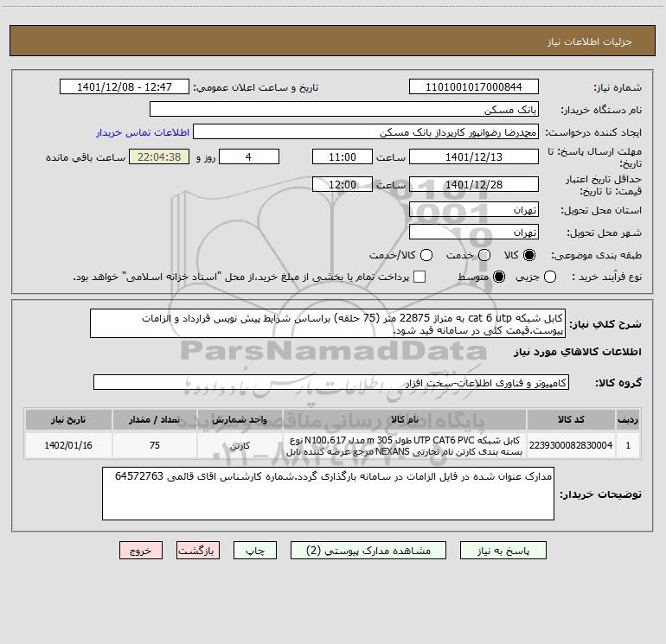Click the تاریخ نیاز column header
This screenshot has width=666, height=644.
pyautogui.click(x=68, y=419)
